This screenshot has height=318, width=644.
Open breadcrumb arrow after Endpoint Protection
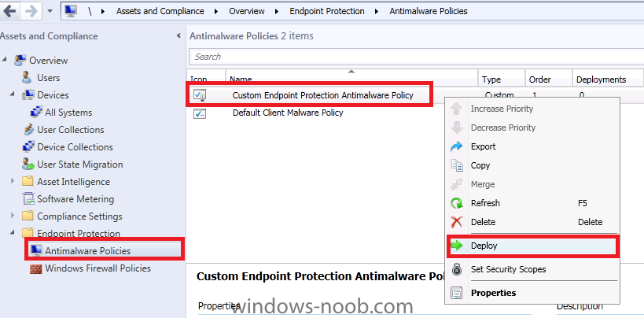pos(377,12)
